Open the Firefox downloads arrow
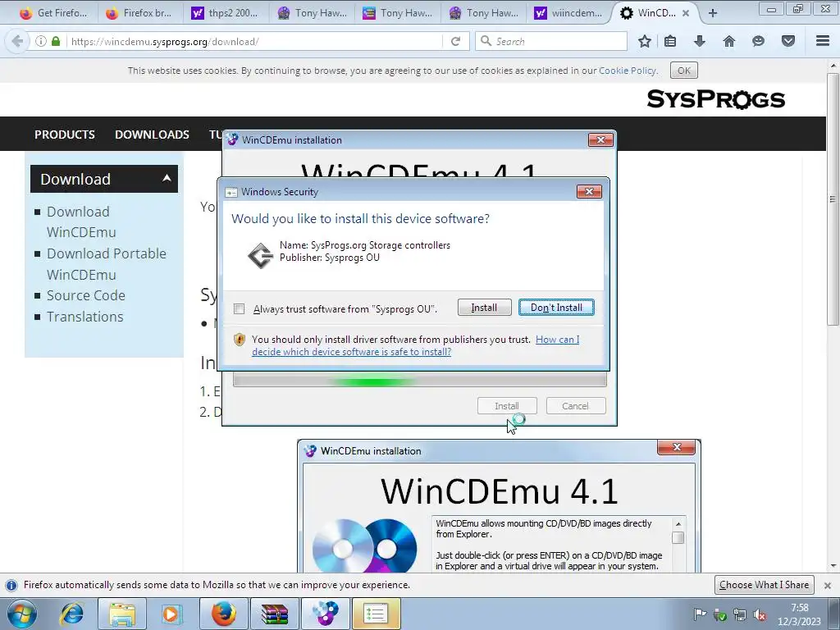Viewport: 840px width, 630px height. [699, 41]
